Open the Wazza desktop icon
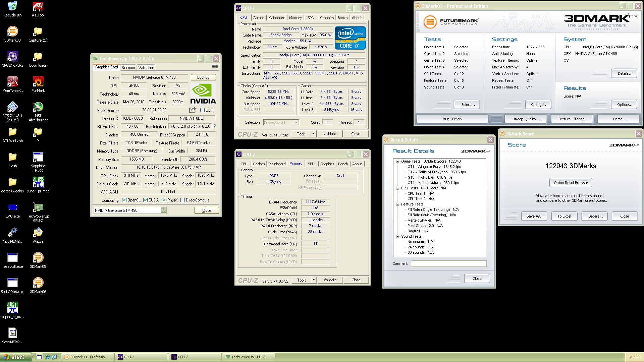 point(38,235)
